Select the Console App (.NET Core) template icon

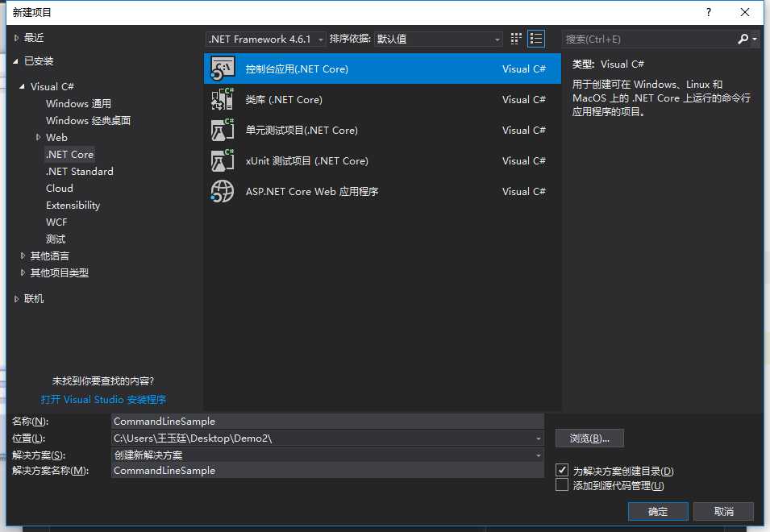point(223,69)
